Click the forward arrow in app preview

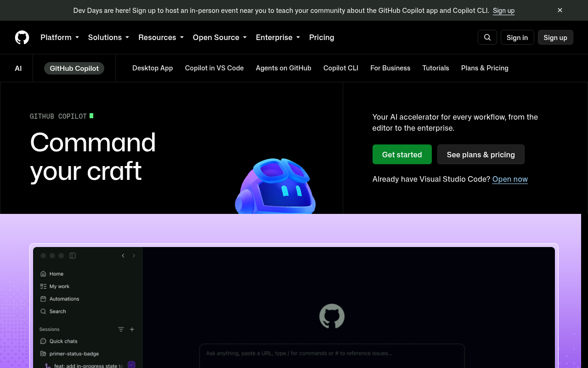tap(134, 256)
